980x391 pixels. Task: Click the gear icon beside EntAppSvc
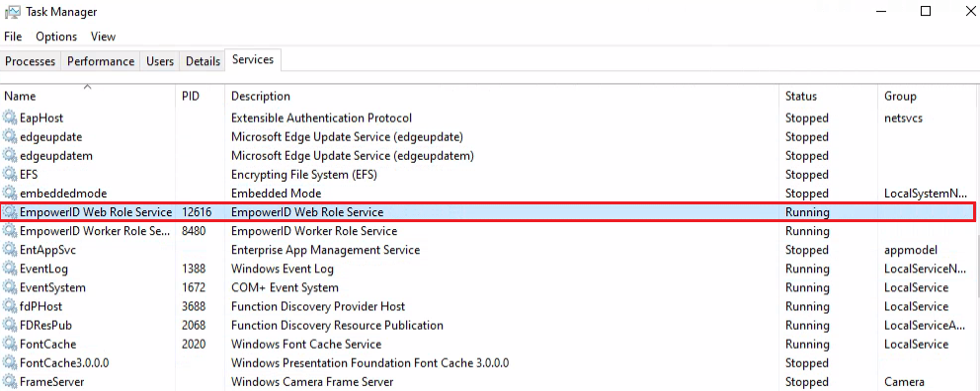pos(10,250)
